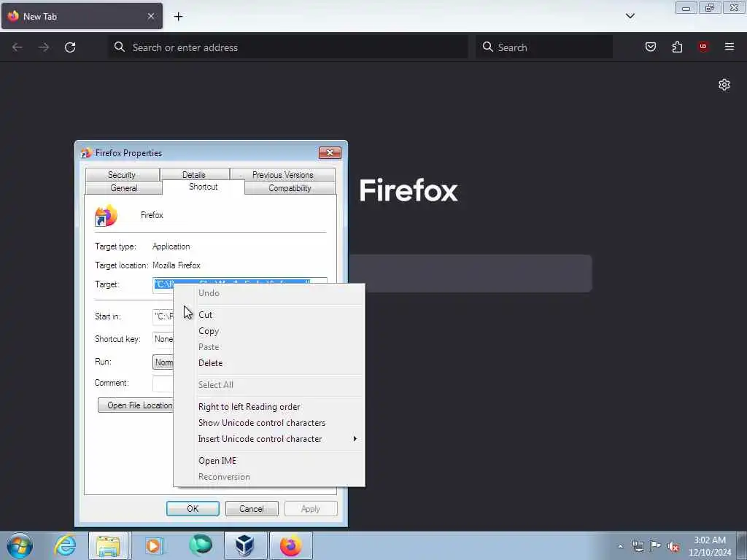This screenshot has width=747, height=560.
Task: Focus the Firefox toolbar Search box
Action: (x=544, y=47)
